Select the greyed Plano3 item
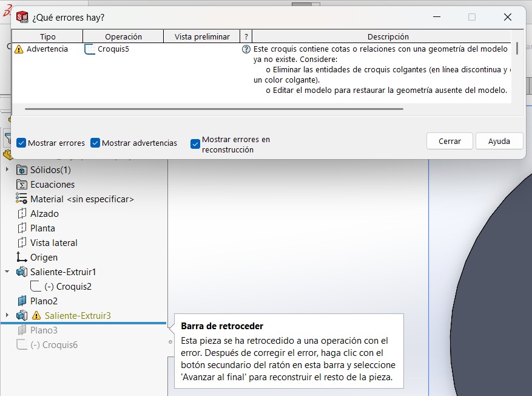The image size is (532, 396). coord(44,330)
